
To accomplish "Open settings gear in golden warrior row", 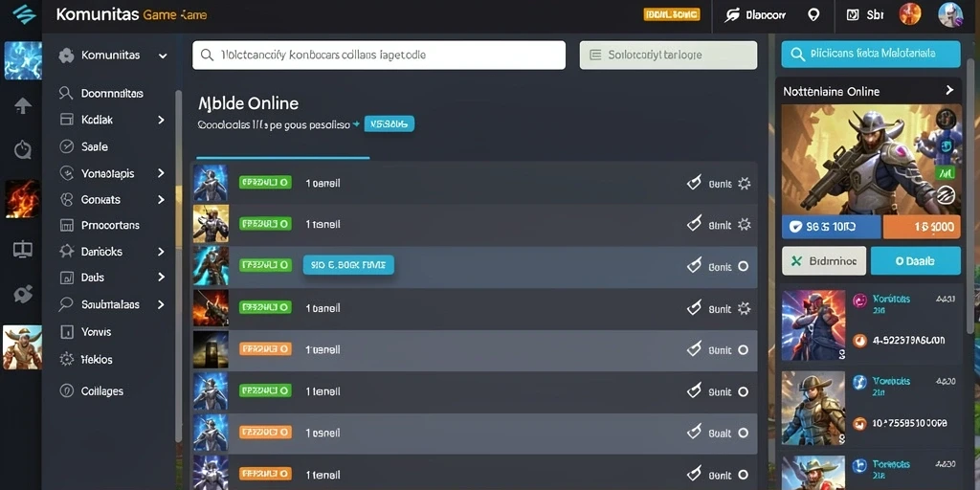I will click(744, 224).
